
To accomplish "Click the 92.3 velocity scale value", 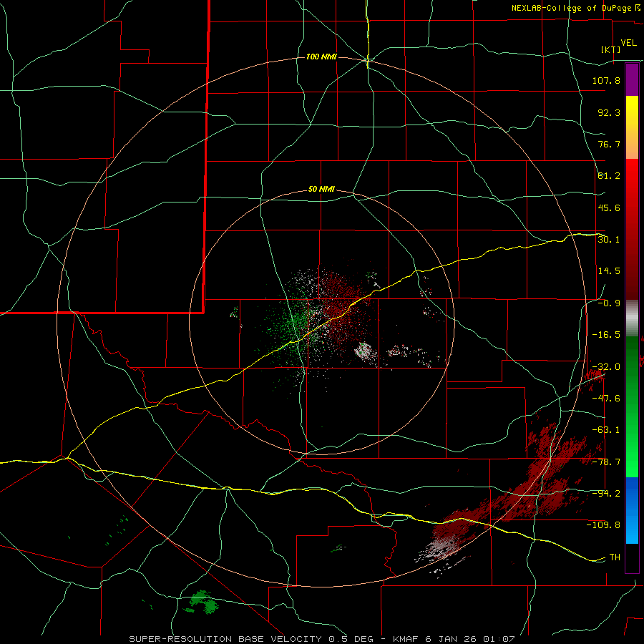I will [x=609, y=112].
